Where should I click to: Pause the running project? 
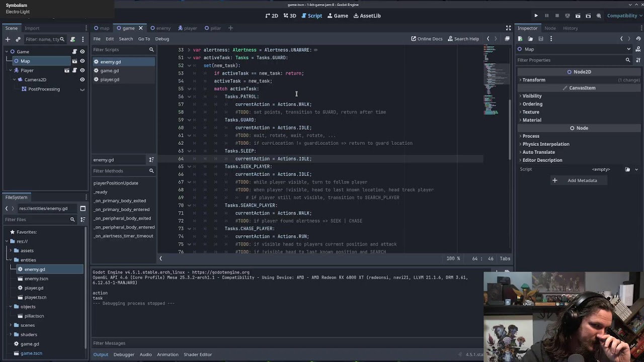pos(546,16)
